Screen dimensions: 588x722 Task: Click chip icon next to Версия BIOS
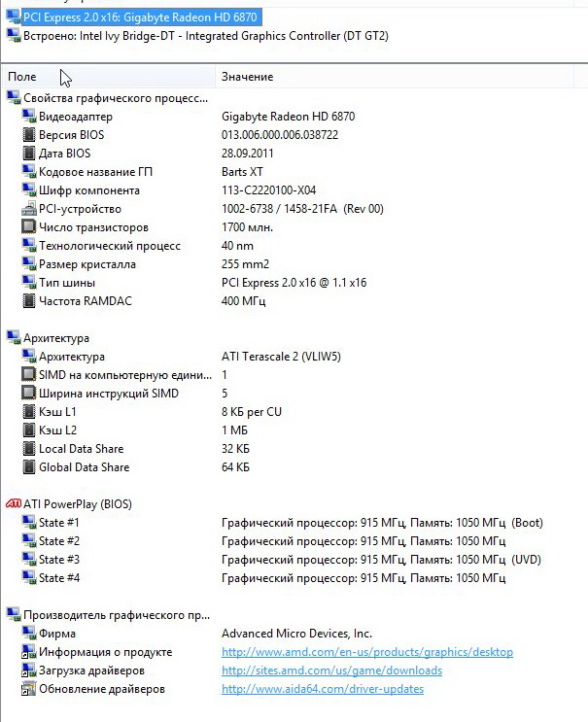coord(29,134)
